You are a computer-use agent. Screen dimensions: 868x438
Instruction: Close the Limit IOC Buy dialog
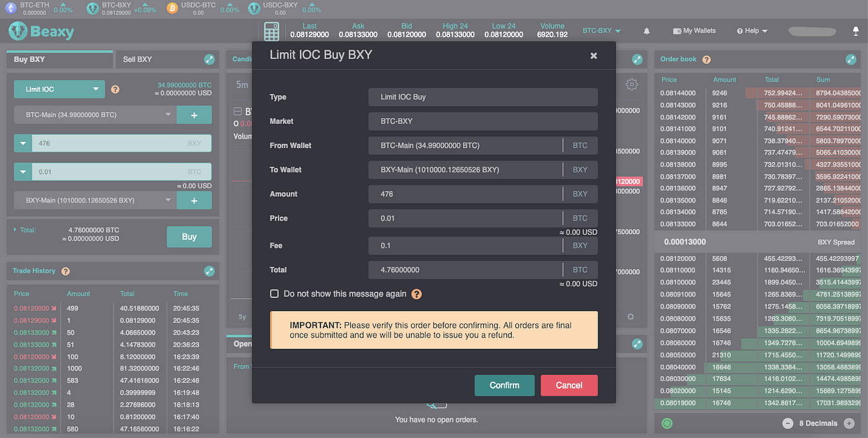pos(593,56)
